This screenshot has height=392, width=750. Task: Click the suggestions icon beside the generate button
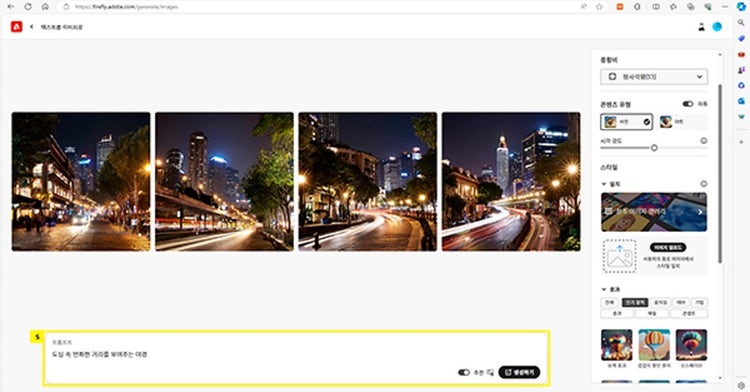[x=490, y=372]
